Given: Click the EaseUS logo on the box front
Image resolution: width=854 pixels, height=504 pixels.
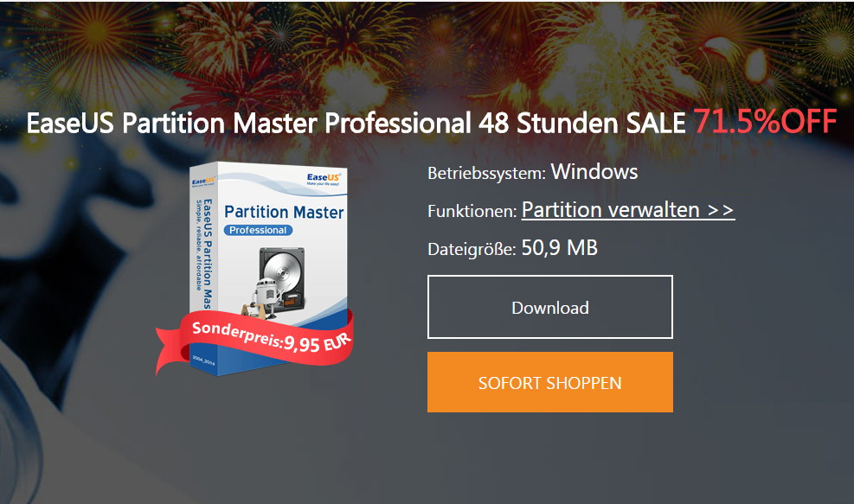Looking at the screenshot, I should 324,179.
